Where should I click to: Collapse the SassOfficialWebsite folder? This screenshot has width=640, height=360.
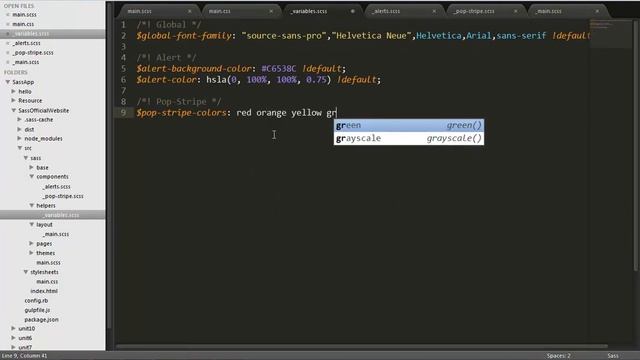point(13,111)
